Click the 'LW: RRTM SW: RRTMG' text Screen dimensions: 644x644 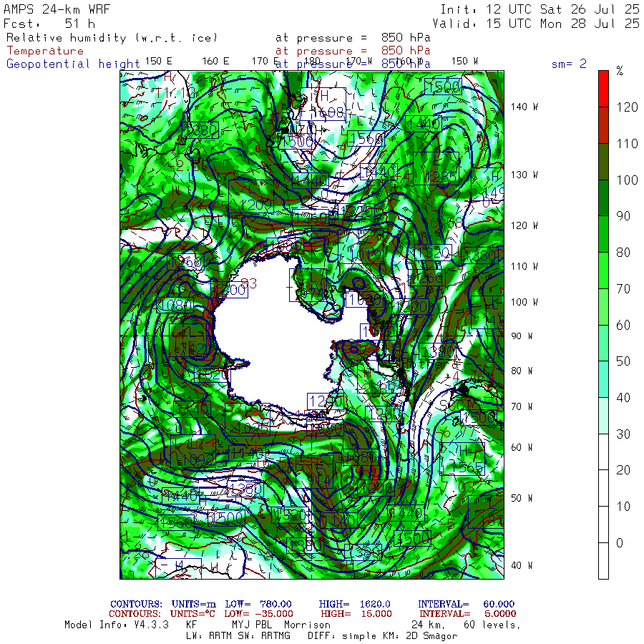[238, 636]
